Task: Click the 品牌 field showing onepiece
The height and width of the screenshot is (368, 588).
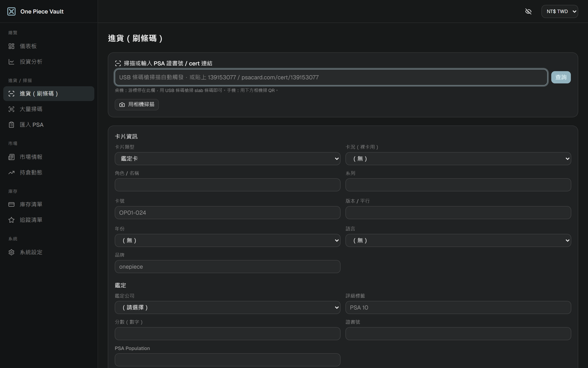Action: pyautogui.click(x=227, y=267)
